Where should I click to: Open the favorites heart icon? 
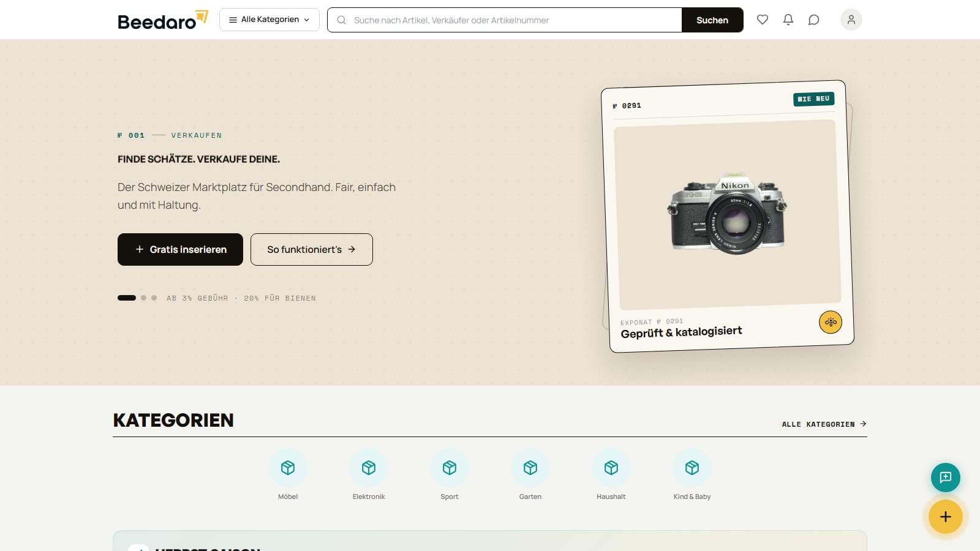(763, 20)
